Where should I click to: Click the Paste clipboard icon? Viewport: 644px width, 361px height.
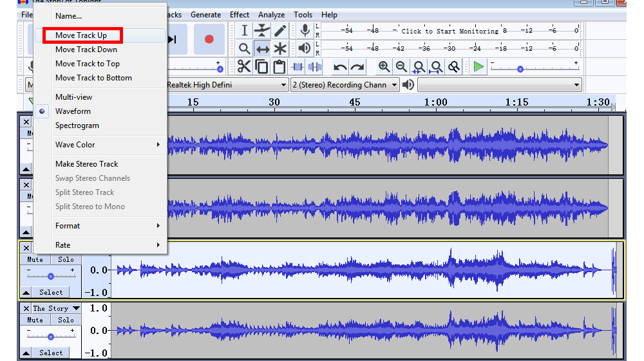279,66
